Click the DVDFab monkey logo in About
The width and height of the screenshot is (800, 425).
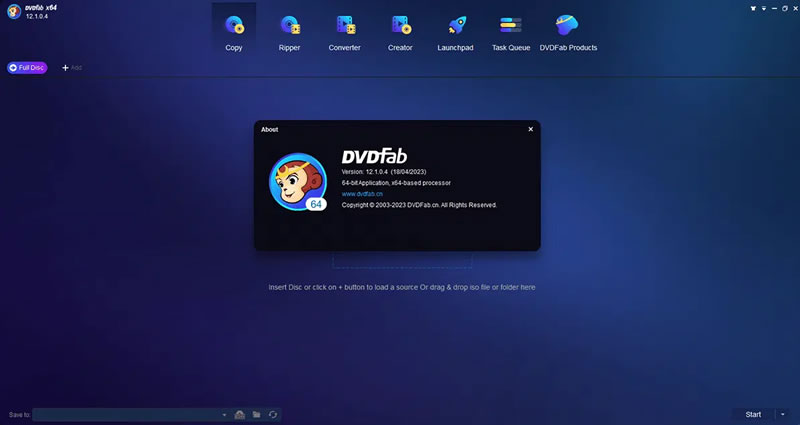pyautogui.click(x=298, y=182)
